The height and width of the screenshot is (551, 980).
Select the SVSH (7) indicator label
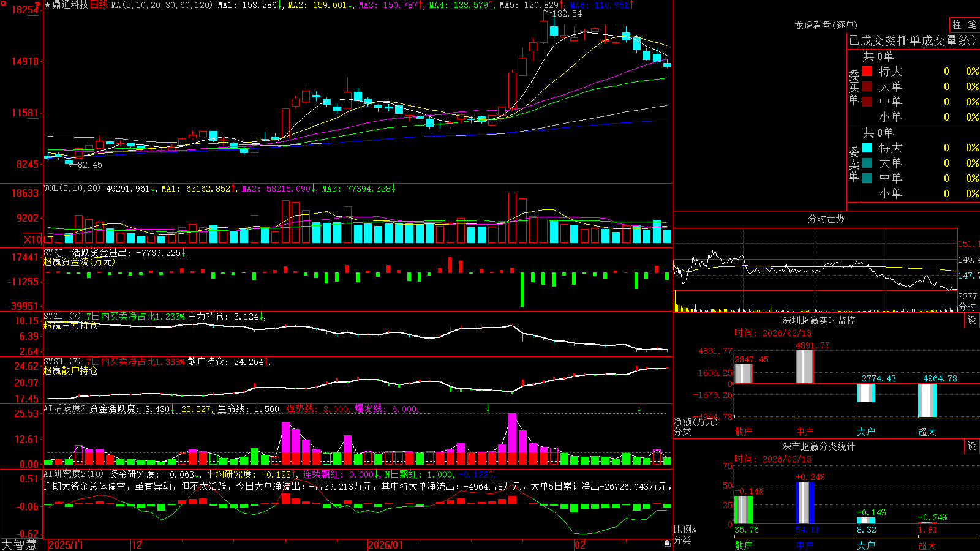coord(62,362)
